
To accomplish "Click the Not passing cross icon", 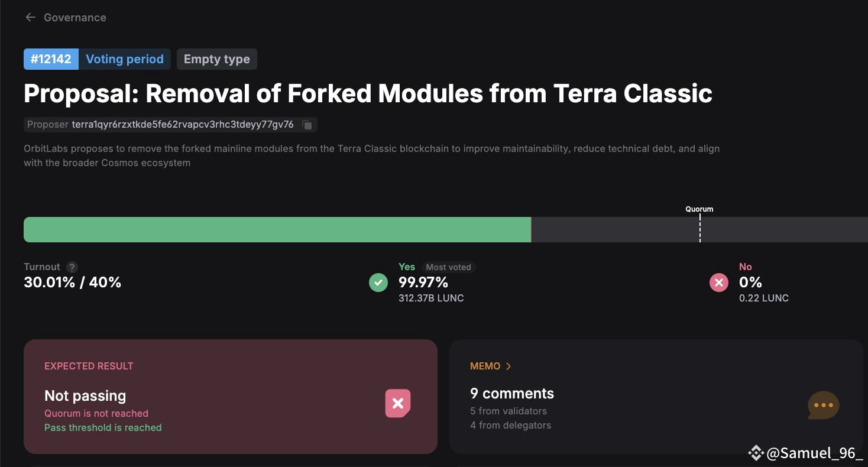I will [398, 404].
